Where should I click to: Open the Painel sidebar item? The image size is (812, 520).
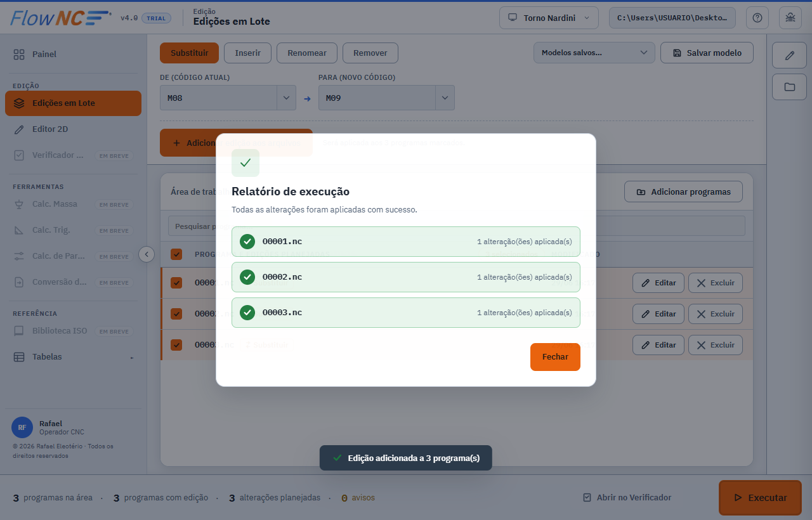tap(73, 55)
